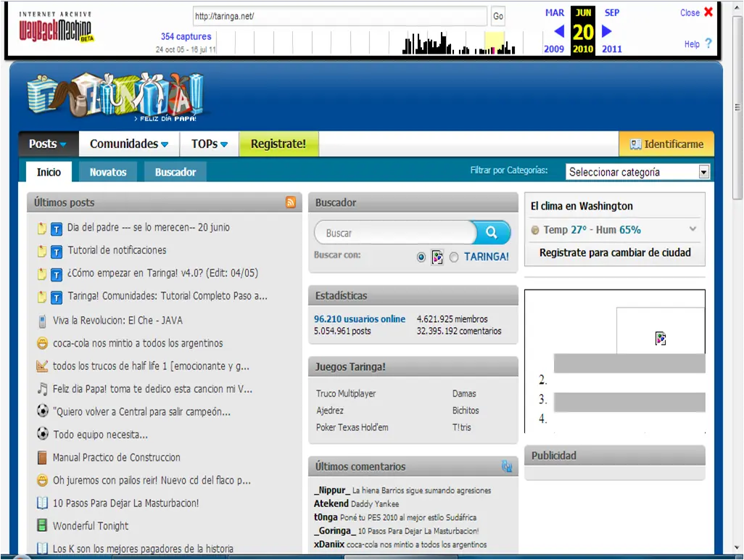Click the Help question mark icon
Screen dimensions: 744x560
click(708, 44)
